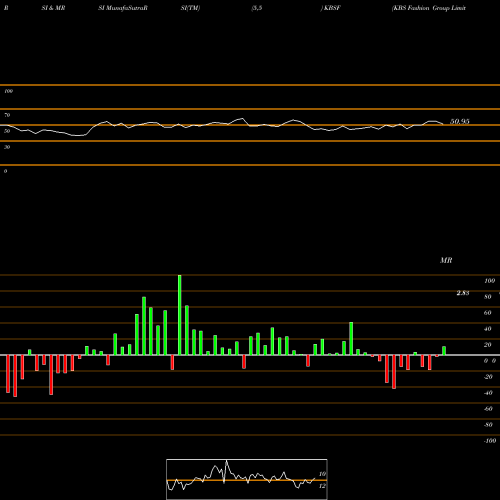
Task: Click the RSI current value 50.95
Action: 460,122
